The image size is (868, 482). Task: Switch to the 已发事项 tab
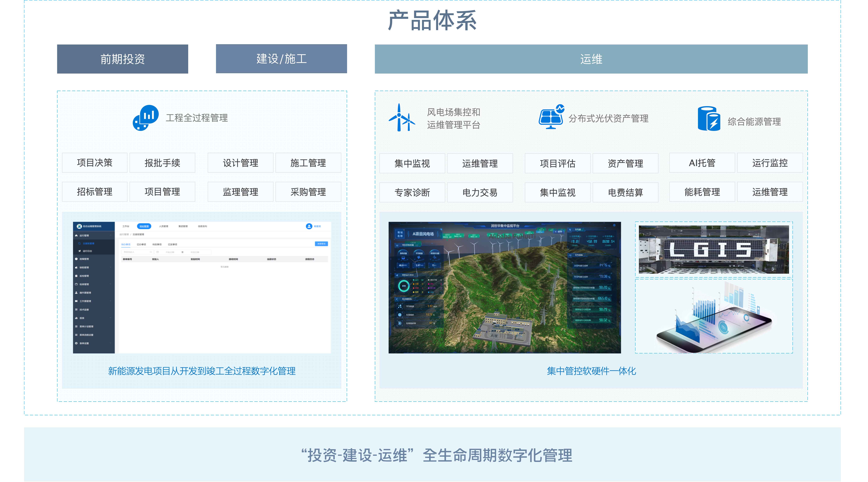point(172,245)
